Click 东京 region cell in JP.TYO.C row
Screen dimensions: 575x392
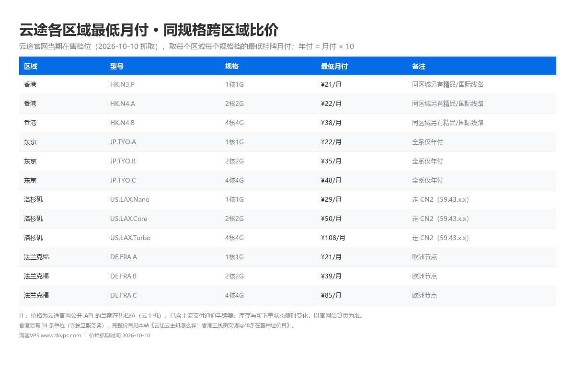[x=30, y=180]
